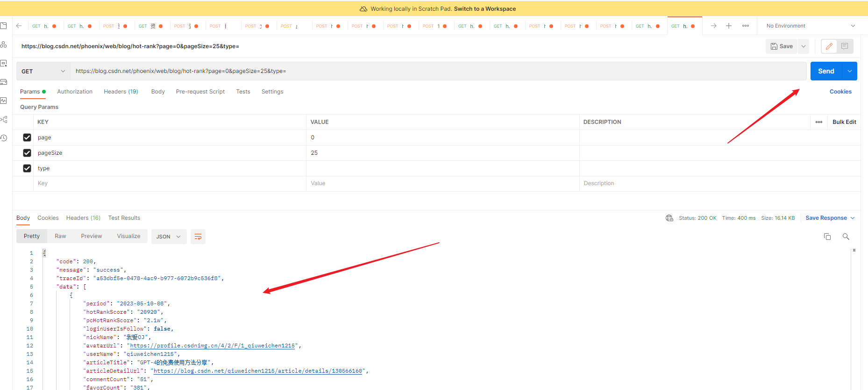Open the GET method dropdown
The width and height of the screenshot is (868, 390).
point(43,71)
